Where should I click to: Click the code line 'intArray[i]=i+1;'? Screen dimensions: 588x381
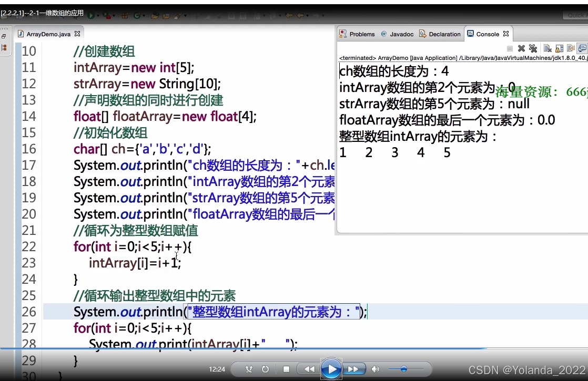tap(135, 263)
